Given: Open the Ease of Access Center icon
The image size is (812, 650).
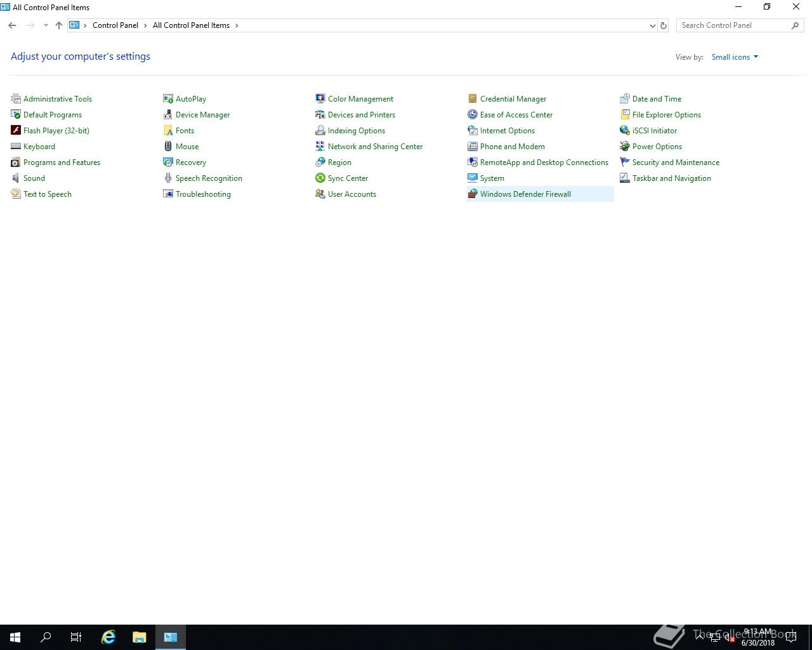Looking at the screenshot, I should (x=473, y=114).
